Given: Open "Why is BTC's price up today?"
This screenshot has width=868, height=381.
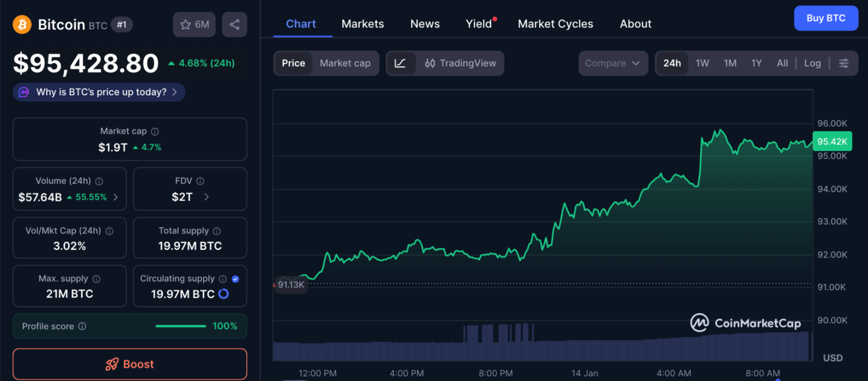Looking at the screenshot, I should tap(98, 92).
